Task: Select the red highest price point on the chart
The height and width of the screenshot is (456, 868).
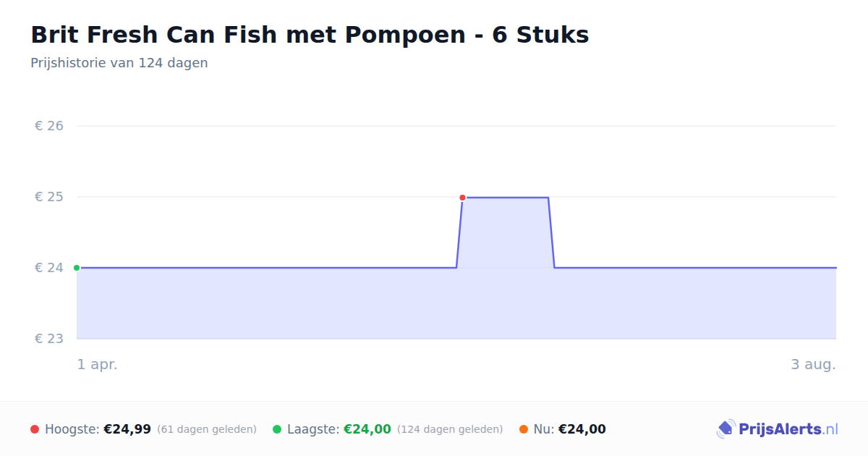Action: 462,198
